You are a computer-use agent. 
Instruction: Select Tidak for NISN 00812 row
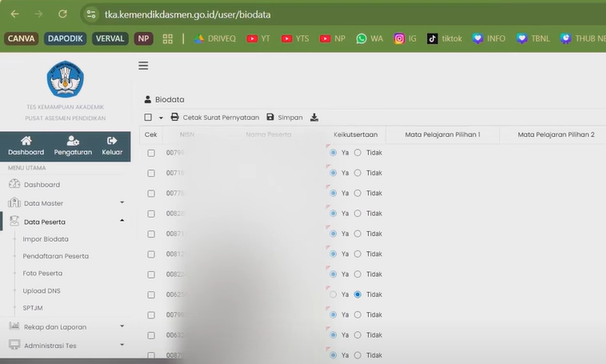tap(357, 254)
